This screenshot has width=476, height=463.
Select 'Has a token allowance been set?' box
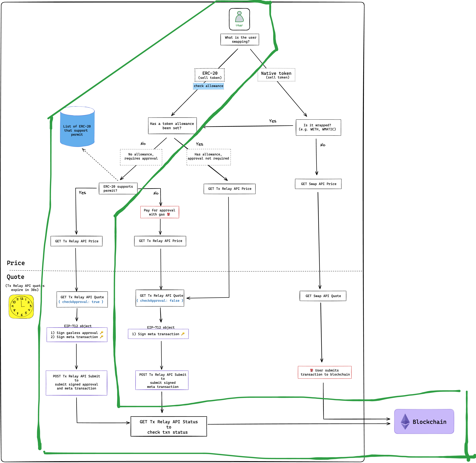click(172, 126)
